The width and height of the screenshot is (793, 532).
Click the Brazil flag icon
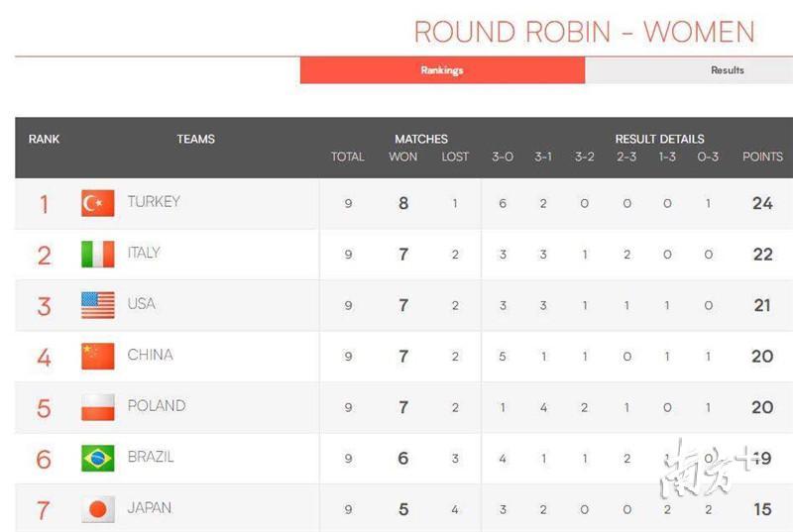97,459
